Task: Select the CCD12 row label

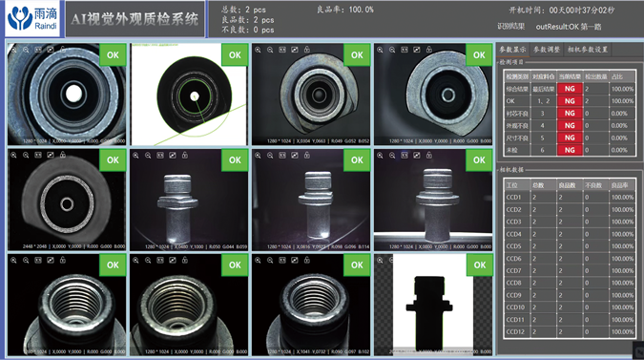Action: coord(515,331)
